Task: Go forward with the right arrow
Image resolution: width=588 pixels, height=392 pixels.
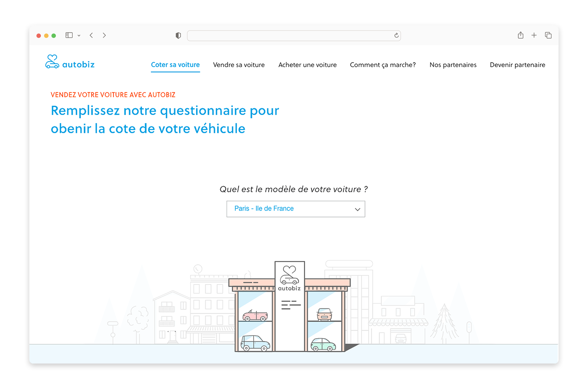Action: pyautogui.click(x=104, y=36)
